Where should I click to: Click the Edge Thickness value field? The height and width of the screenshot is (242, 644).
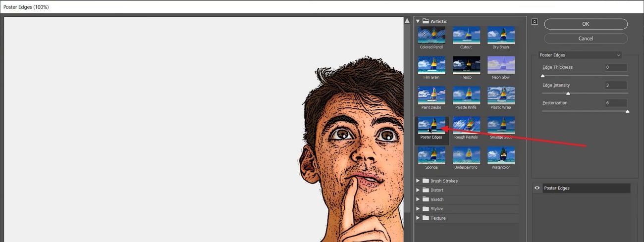coord(616,67)
